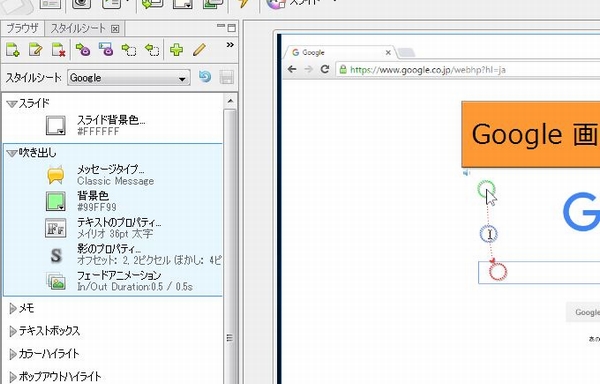Open テキストのプロパティ font icon
Image resolution: width=600 pixels, height=384 pixels.
(x=56, y=228)
